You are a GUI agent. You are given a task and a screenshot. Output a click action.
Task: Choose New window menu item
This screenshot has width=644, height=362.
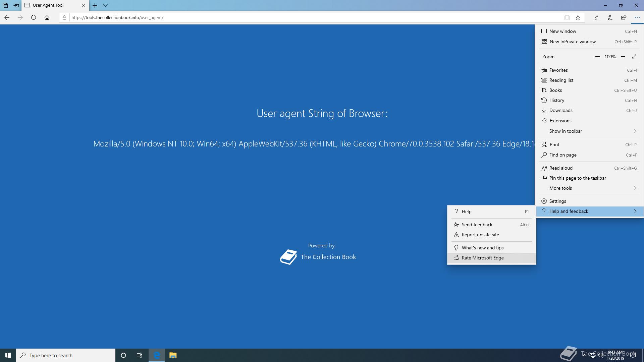coord(589,31)
